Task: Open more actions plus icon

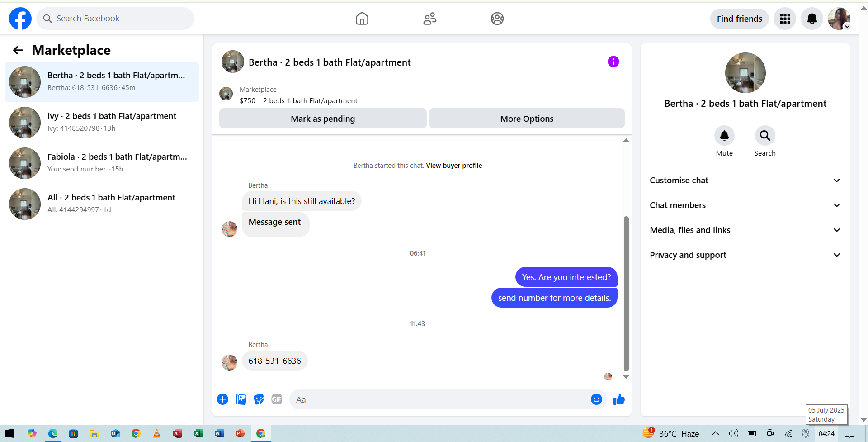Action: pyautogui.click(x=222, y=399)
